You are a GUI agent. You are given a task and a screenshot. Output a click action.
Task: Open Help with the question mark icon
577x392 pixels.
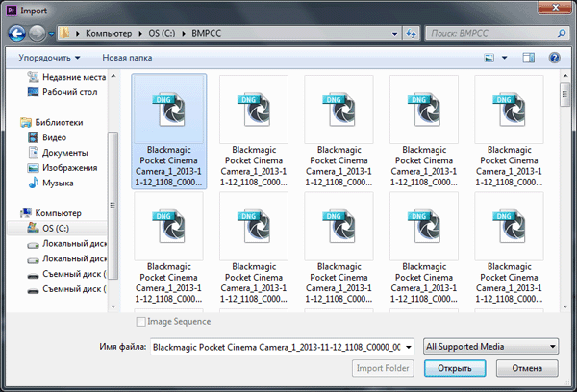pos(555,58)
